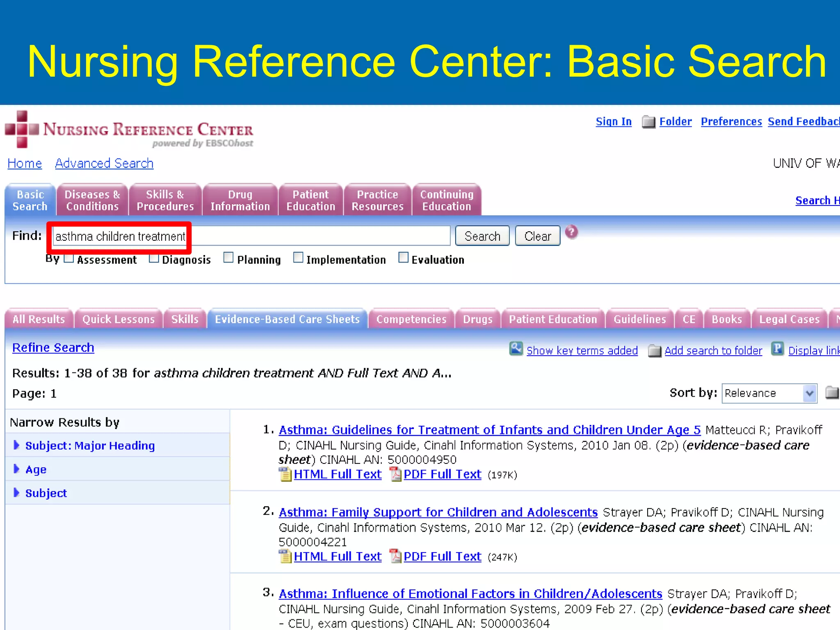
Task: Switch to Quick Lessons results tab
Action: click(x=119, y=319)
